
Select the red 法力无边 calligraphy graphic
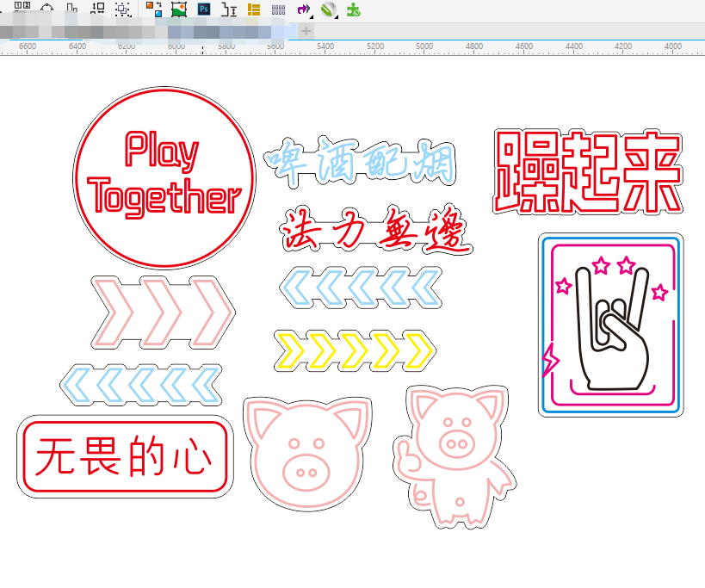click(x=375, y=230)
